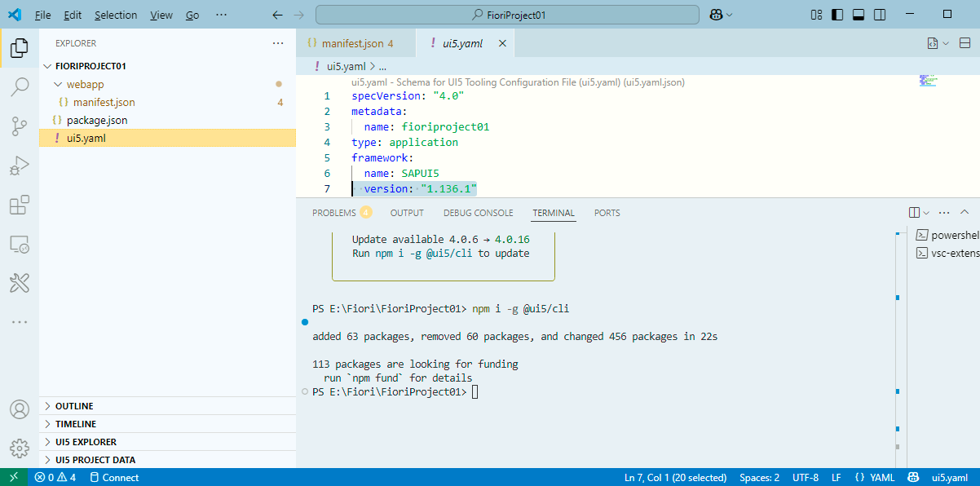Open the wrench-and-screwdriver tools view
The width and height of the screenshot is (980, 486).
click(20, 283)
